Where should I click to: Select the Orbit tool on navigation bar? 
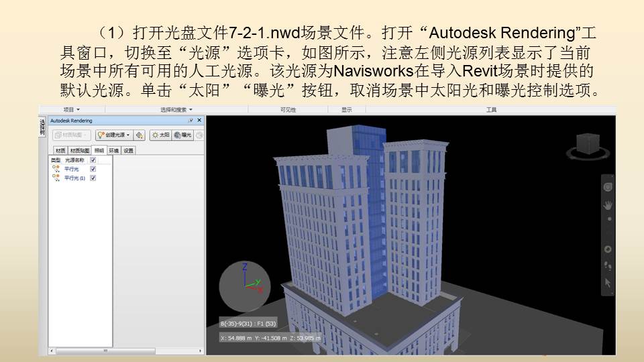click(x=608, y=249)
